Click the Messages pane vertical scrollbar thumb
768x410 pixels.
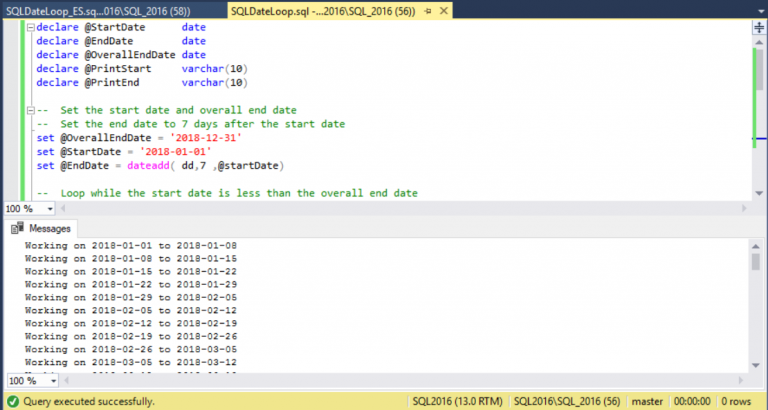(x=757, y=262)
